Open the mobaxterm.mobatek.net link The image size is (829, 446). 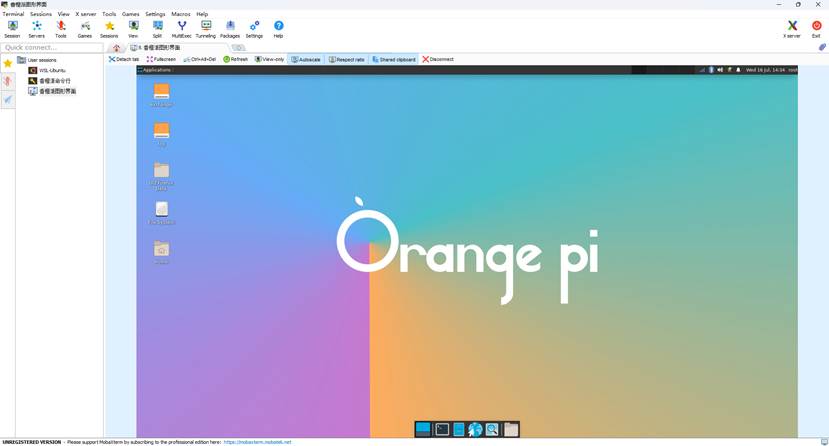coord(257,442)
